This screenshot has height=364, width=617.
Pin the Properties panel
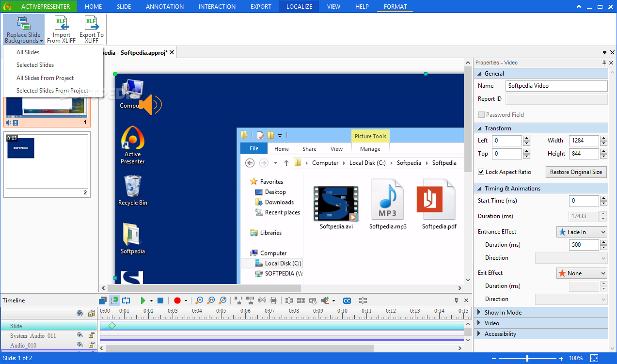click(x=604, y=63)
